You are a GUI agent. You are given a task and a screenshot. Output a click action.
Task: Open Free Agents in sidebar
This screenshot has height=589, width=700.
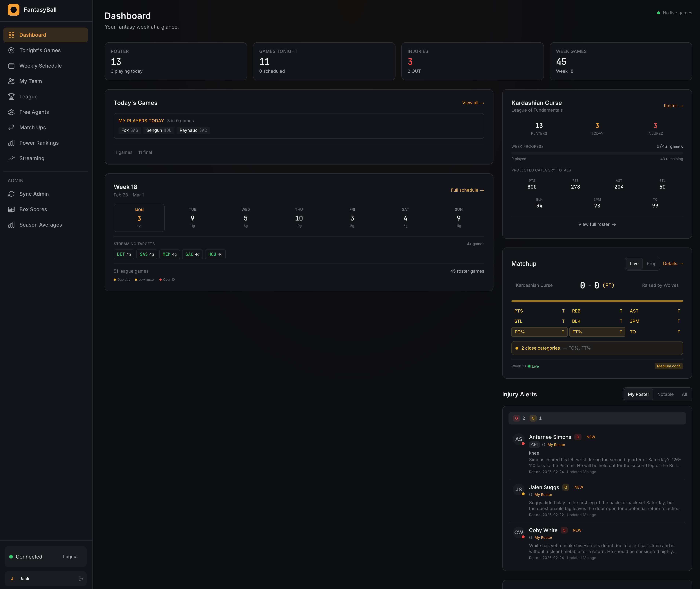pos(34,112)
